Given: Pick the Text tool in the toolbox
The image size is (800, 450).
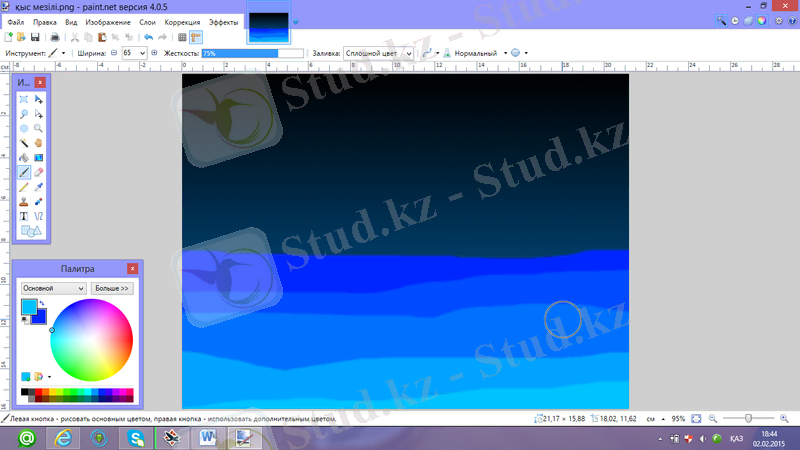Looking at the screenshot, I should click(x=24, y=215).
